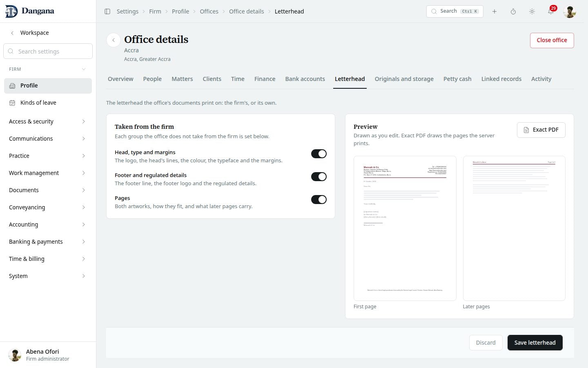
Task: Expand Banking & payments section
Action: 48,242
